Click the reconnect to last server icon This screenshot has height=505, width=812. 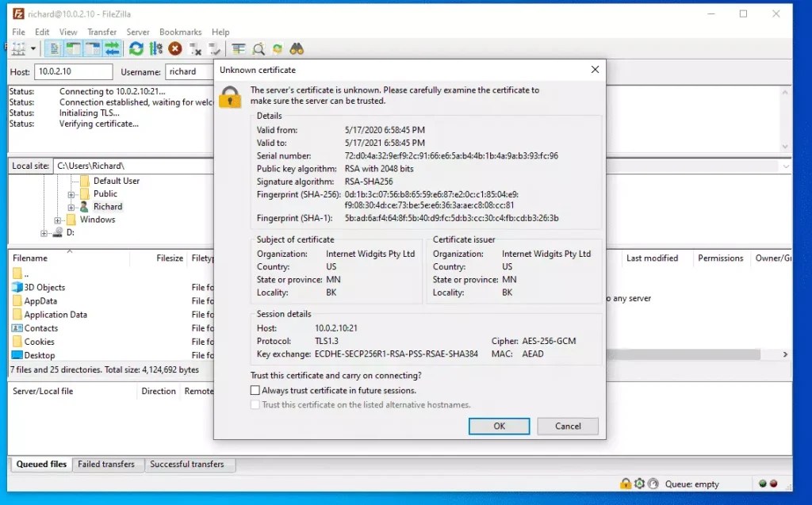click(214, 49)
